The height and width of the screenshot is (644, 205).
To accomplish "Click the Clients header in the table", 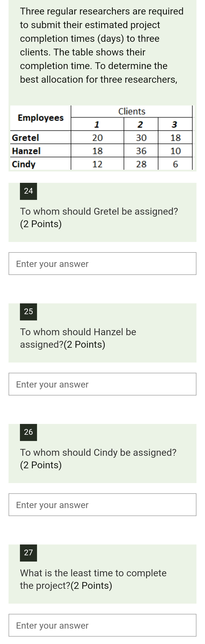I will (132, 111).
